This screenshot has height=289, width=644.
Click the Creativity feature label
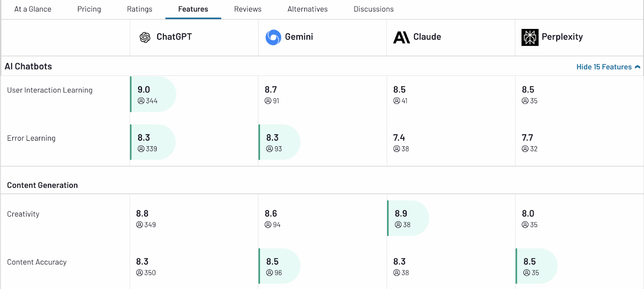pos(23,214)
